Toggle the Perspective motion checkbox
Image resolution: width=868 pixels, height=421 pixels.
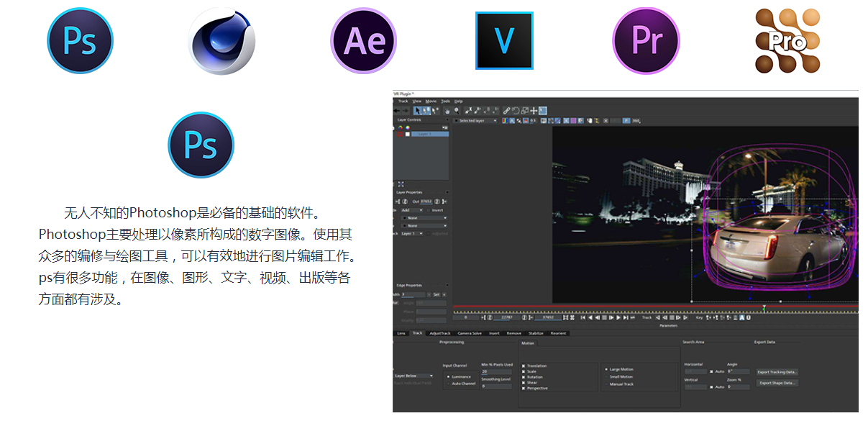[524, 388]
